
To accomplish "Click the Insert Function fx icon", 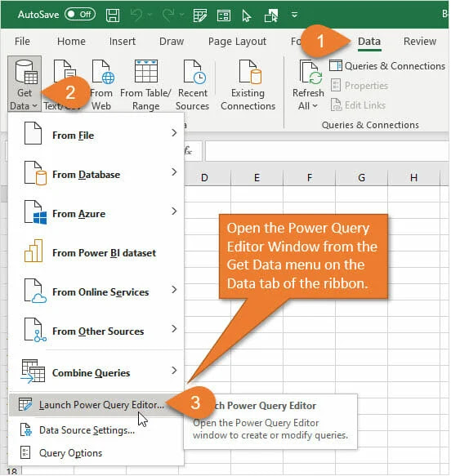I will click(x=188, y=150).
